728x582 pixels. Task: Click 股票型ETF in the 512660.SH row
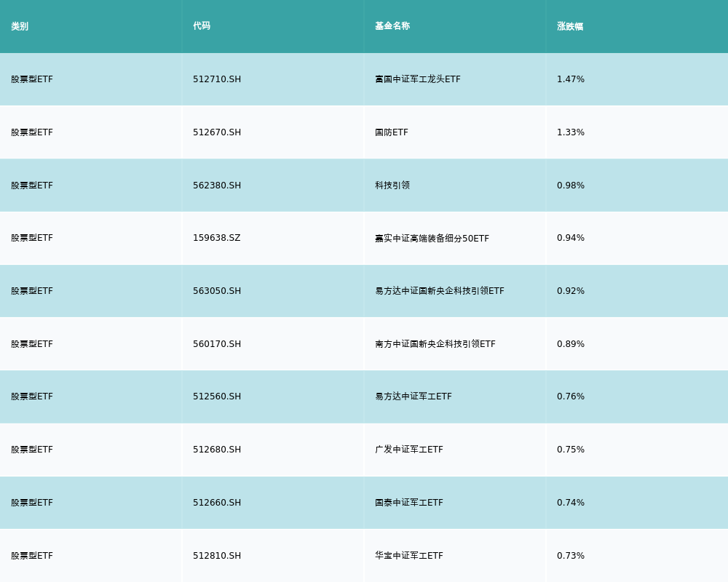pyautogui.click(x=32, y=503)
